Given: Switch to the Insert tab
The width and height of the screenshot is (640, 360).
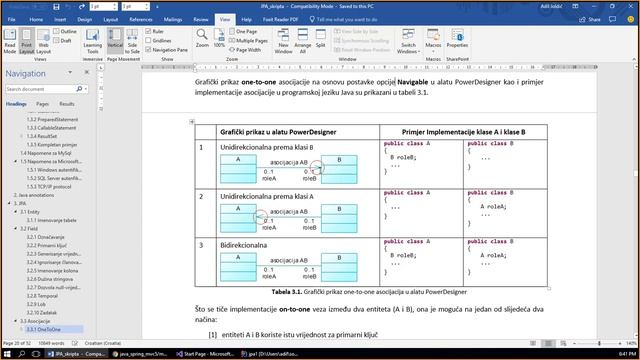Looking at the screenshot, I should [x=60, y=19].
